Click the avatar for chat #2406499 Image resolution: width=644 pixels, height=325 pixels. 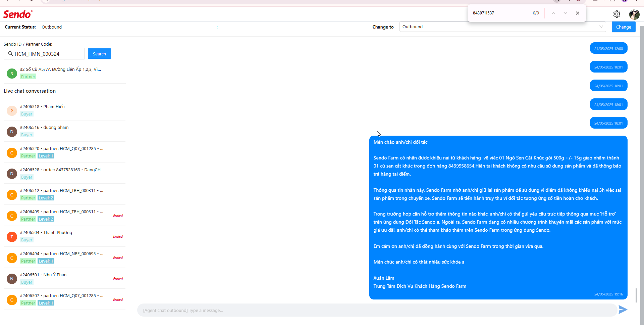tap(12, 216)
